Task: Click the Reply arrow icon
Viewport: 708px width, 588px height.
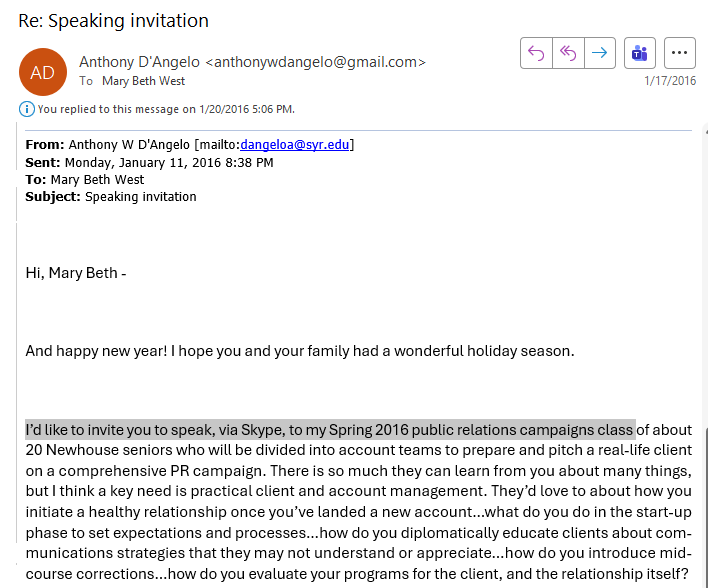Action: 536,53
